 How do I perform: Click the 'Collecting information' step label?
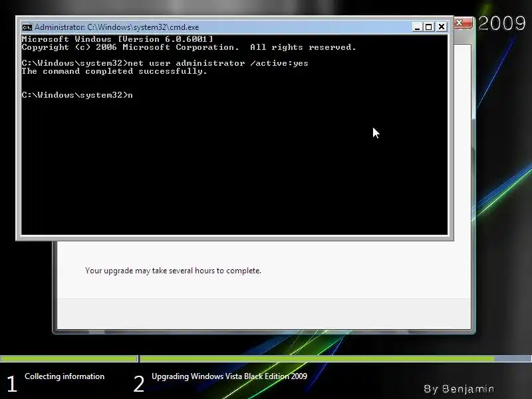tap(65, 376)
